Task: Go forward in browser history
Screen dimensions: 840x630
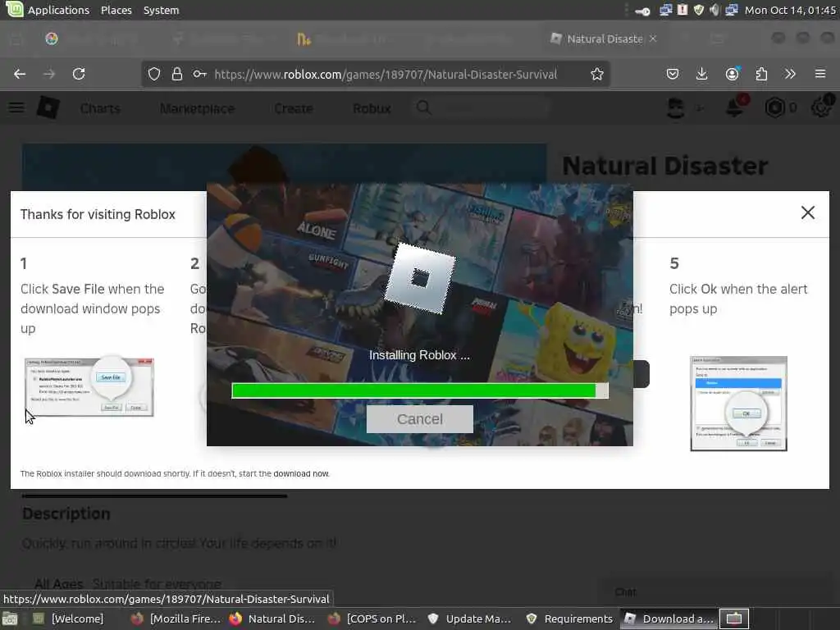Action: coord(49,74)
